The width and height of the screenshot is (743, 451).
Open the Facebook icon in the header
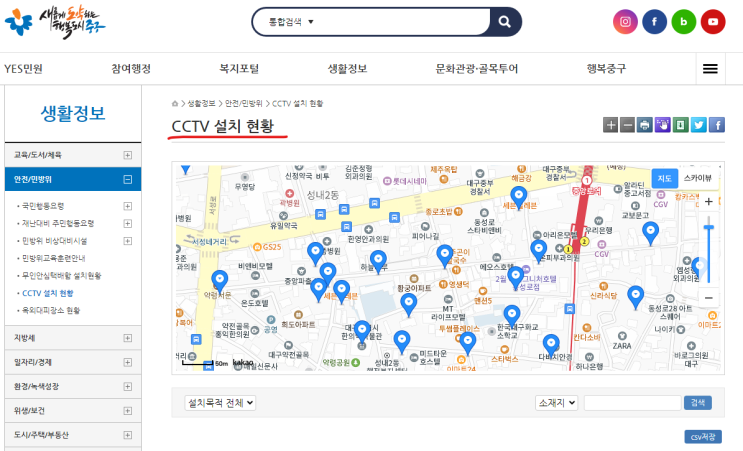click(654, 22)
